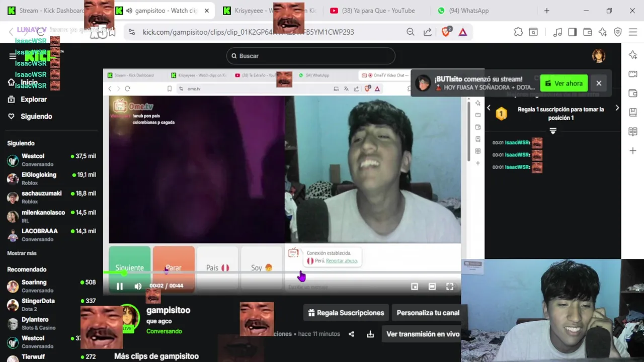Screen dimensions: 644x362
Task: Switch to WhatsApp browser tab
Action: (x=463, y=11)
